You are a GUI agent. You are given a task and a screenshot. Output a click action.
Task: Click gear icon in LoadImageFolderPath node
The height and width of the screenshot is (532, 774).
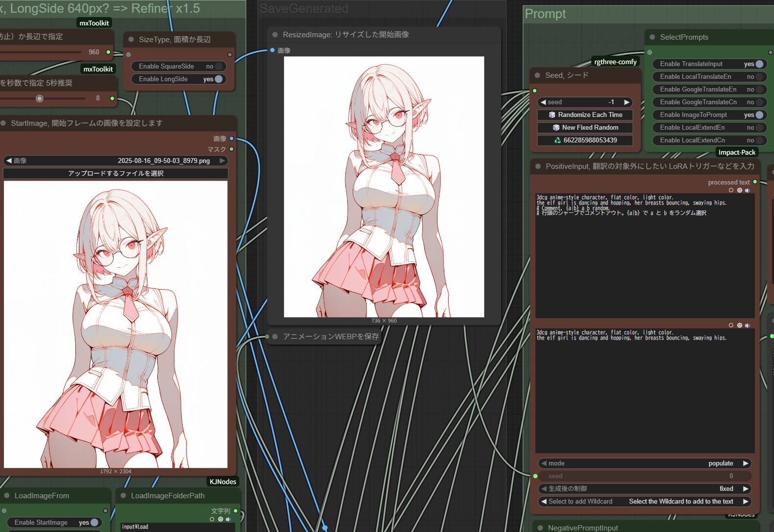point(220,519)
